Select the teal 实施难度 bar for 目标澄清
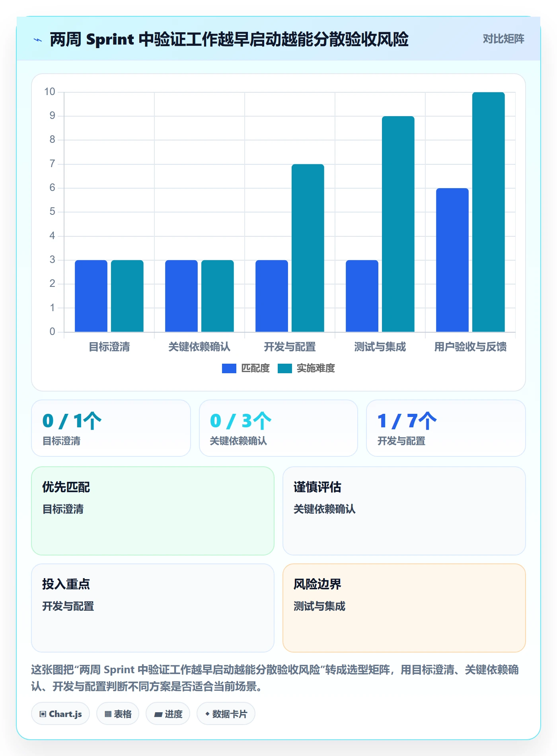The image size is (557, 756). pos(127,296)
